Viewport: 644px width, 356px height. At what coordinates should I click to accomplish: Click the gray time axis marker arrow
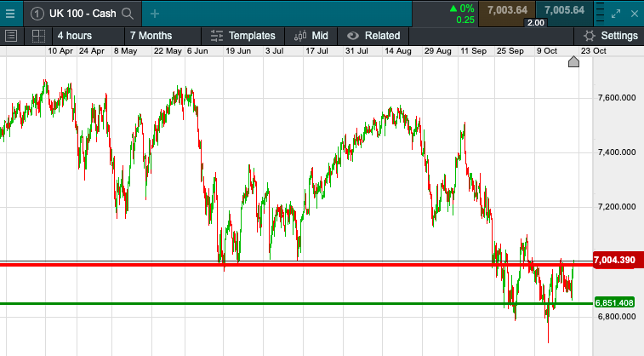[573, 61]
